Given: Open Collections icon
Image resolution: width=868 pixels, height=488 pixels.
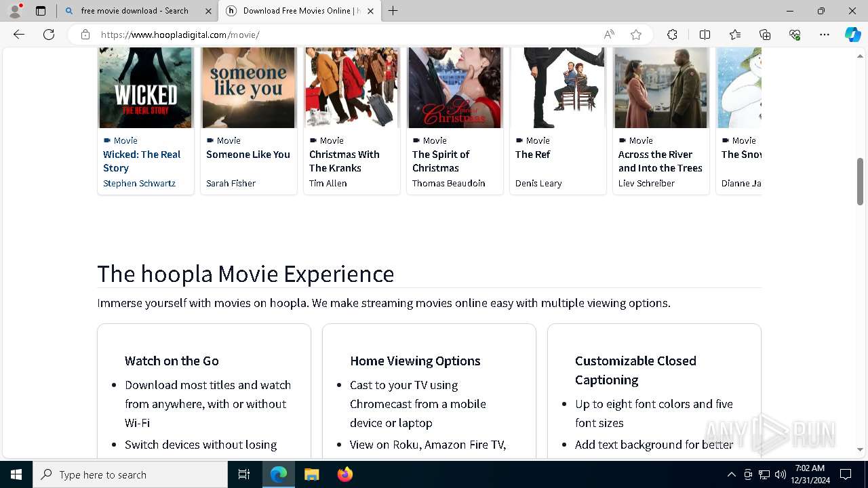Looking at the screenshot, I should (765, 35).
